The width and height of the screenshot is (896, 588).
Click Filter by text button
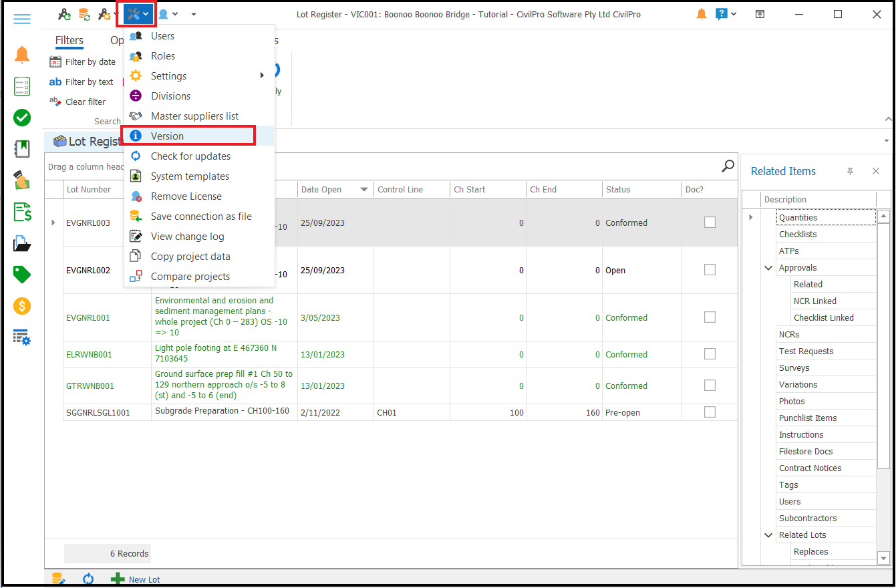[x=82, y=82]
